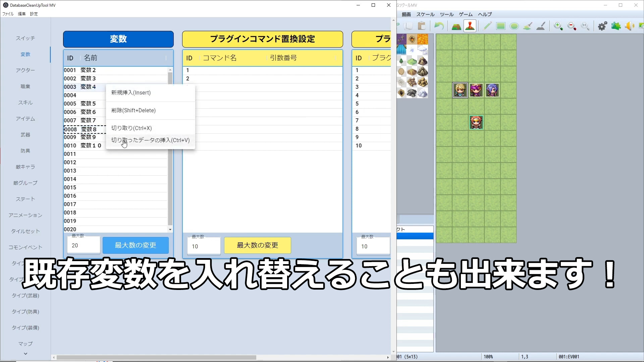Switch to Map editing mode
Screen dimensions: 644x362
[456, 26]
